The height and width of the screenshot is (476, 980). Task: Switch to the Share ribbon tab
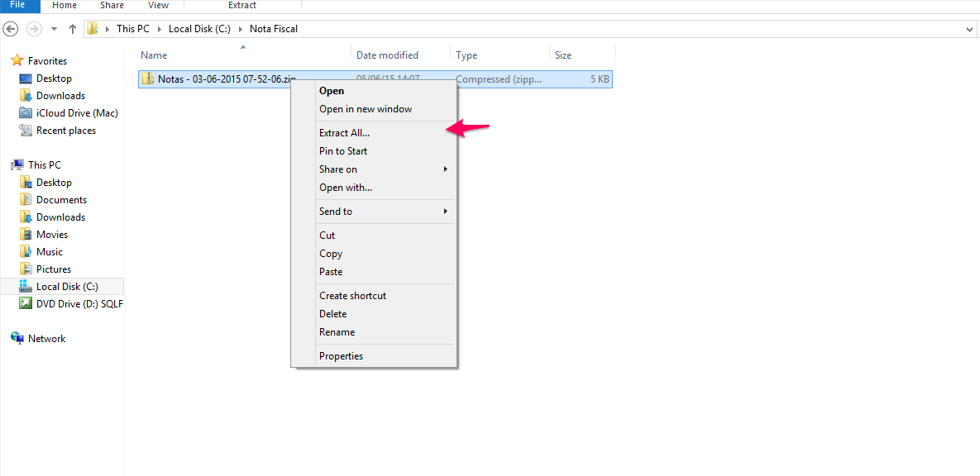(x=112, y=6)
